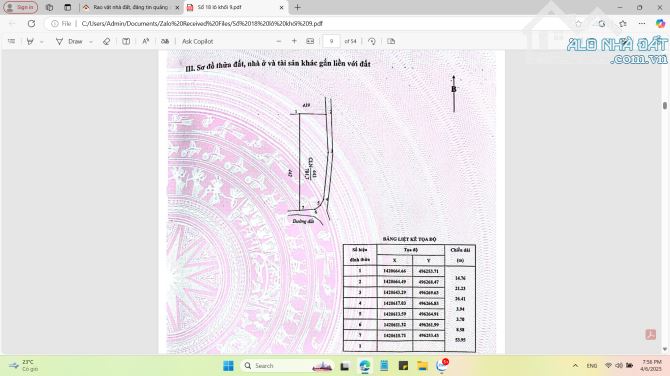Switch to Rao vặt nhà đất tab

pos(130,7)
